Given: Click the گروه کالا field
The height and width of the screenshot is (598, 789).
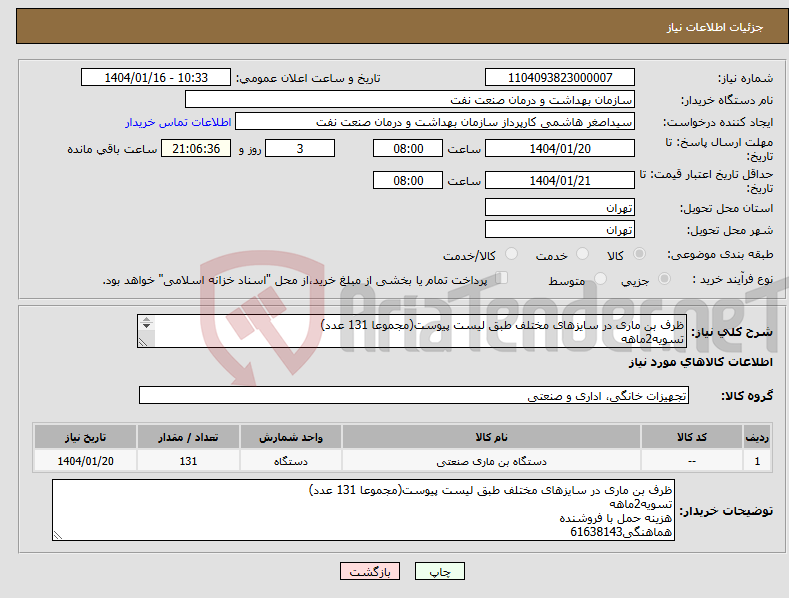Looking at the screenshot, I should [x=414, y=396].
